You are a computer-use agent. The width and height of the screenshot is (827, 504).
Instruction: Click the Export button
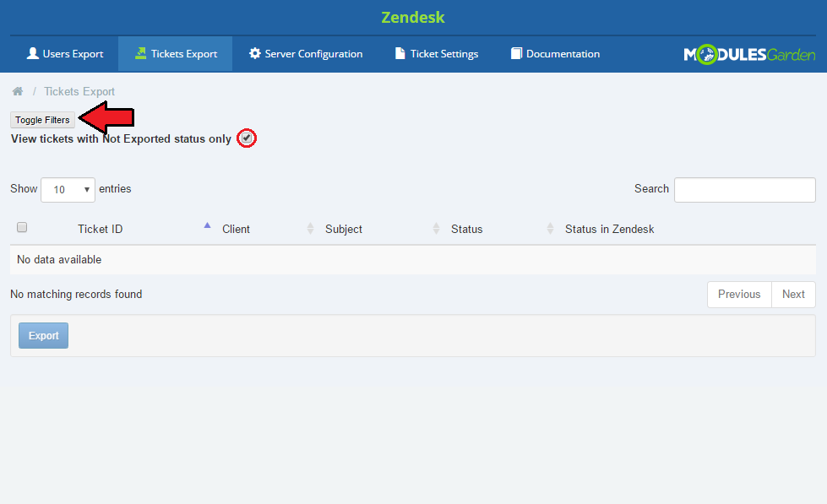43,336
